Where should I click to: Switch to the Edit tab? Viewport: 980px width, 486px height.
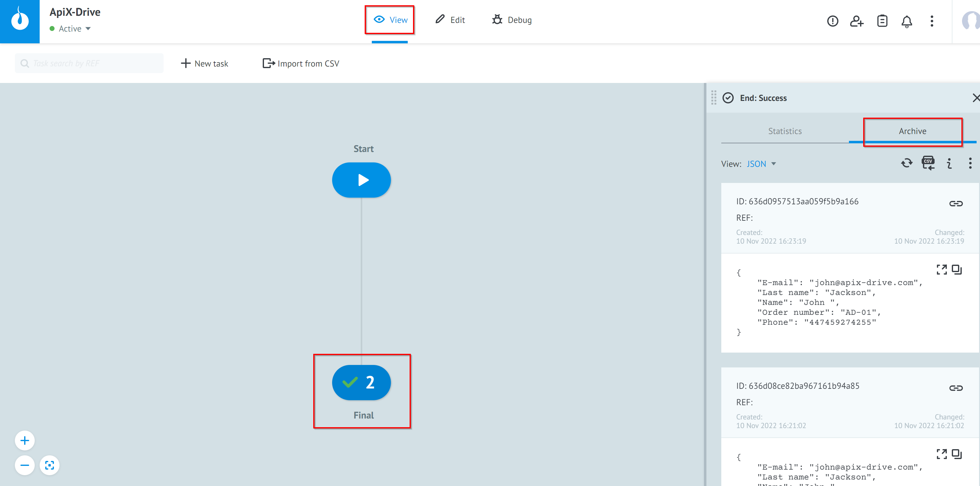coord(450,20)
